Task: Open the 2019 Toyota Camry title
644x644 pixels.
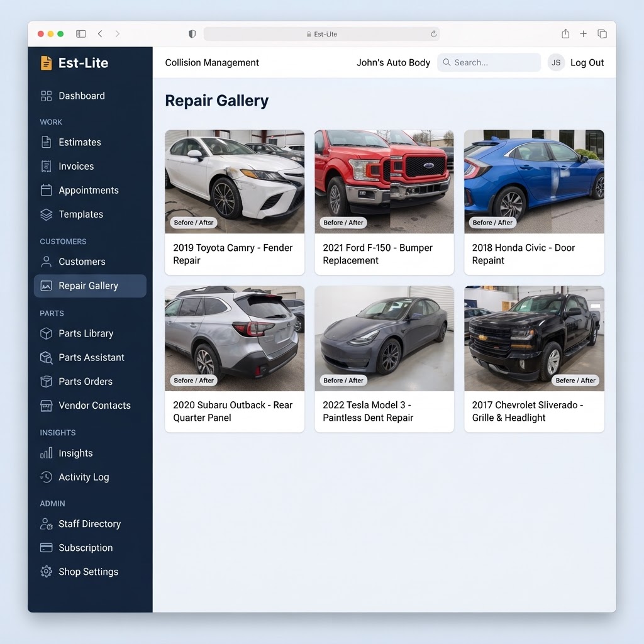Action: click(233, 254)
